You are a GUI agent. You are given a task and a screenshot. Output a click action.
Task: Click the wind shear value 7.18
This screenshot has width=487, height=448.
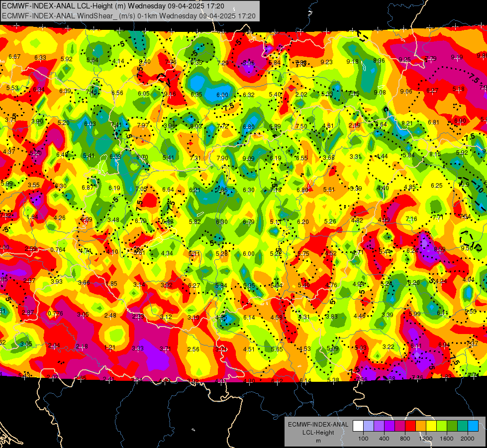276,190
